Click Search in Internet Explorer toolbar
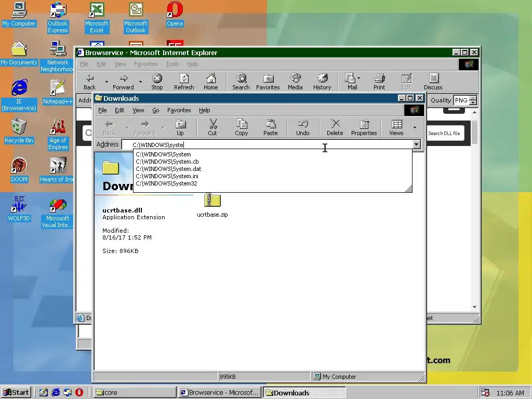 (x=241, y=82)
